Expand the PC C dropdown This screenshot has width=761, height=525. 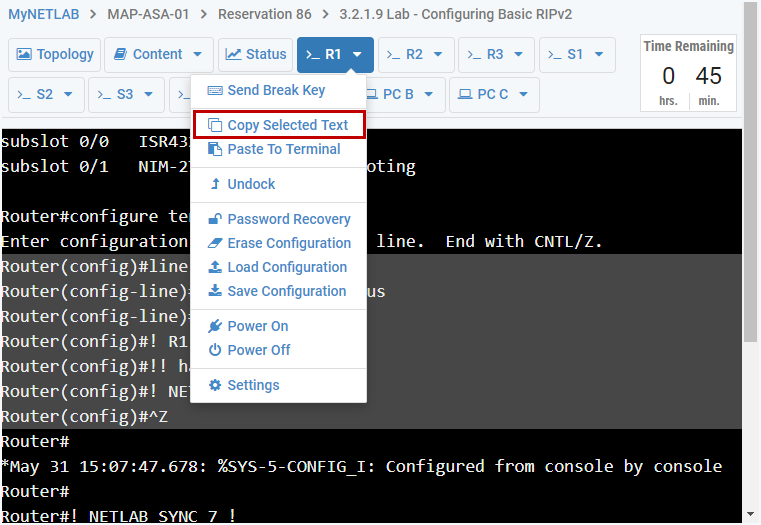coord(493,95)
